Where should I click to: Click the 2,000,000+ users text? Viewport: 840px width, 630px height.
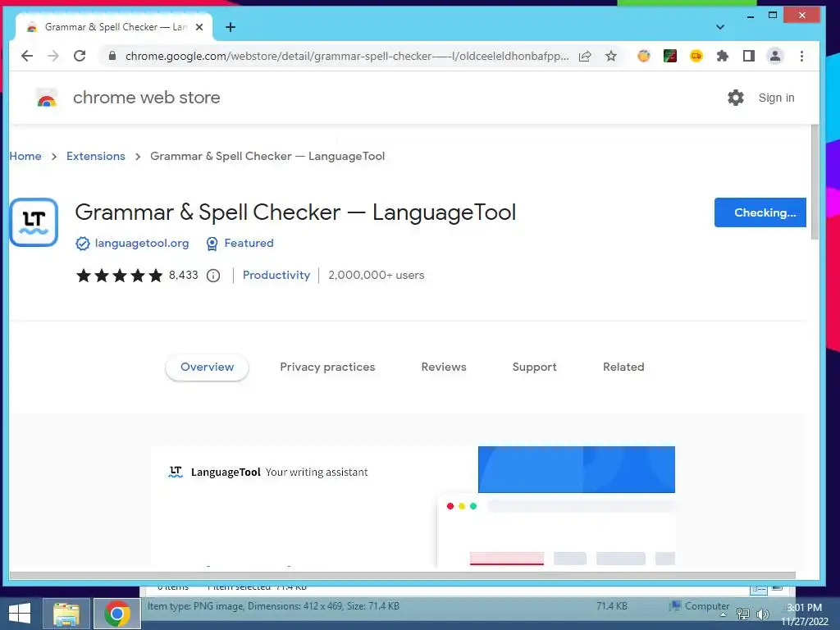pyautogui.click(x=376, y=275)
